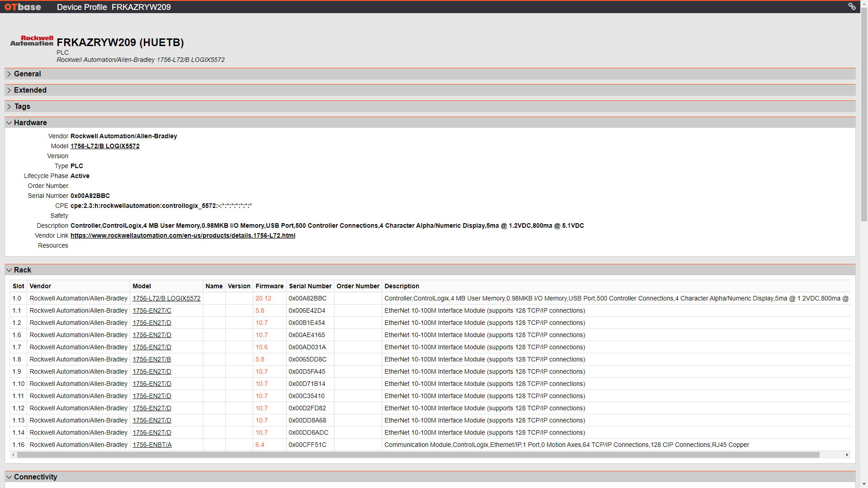Click the Name column header
The height and width of the screenshot is (488, 868).
coord(214,286)
